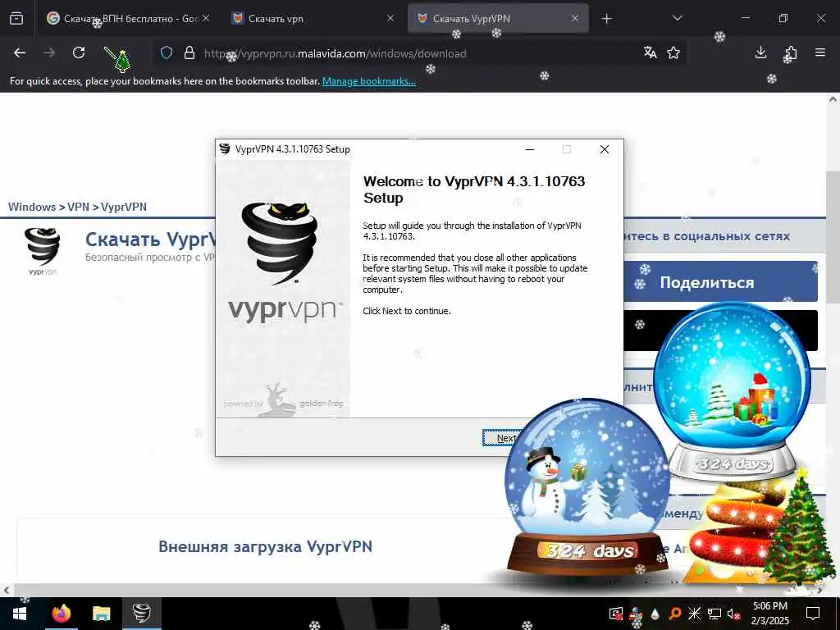
Task: Click the browser vertical scrollbar
Action: coord(833,235)
